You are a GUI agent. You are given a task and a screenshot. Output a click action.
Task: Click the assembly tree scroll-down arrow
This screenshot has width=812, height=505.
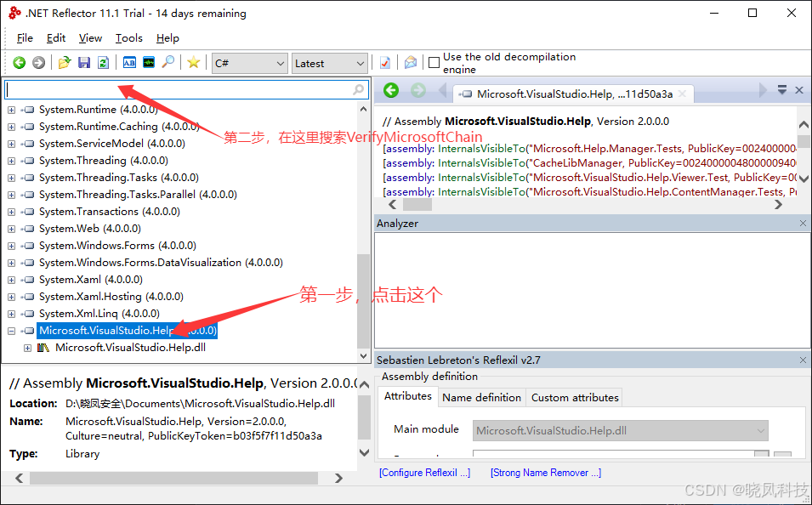pyautogui.click(x=364, y=356)
